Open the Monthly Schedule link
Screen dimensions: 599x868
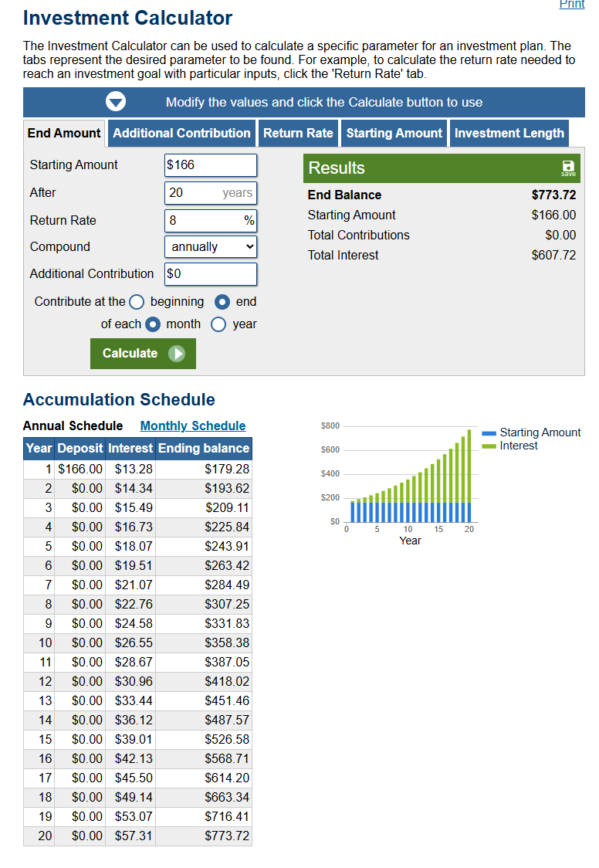tap(193, 426)
